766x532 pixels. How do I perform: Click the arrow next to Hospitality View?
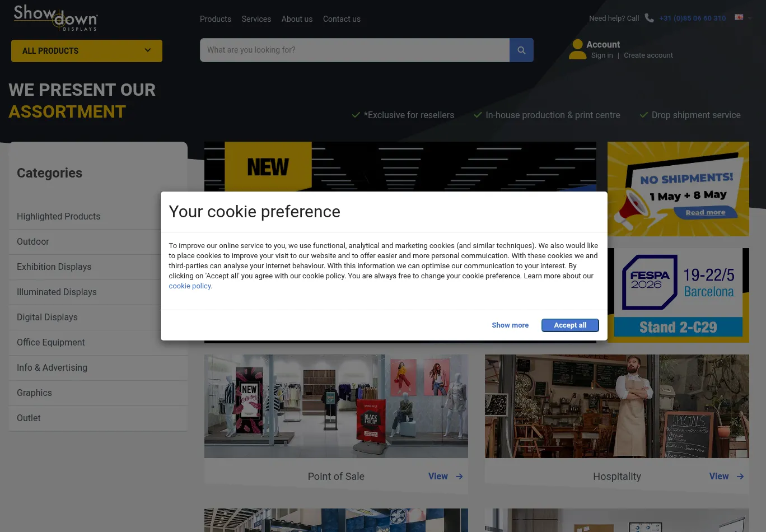[740, 477]
